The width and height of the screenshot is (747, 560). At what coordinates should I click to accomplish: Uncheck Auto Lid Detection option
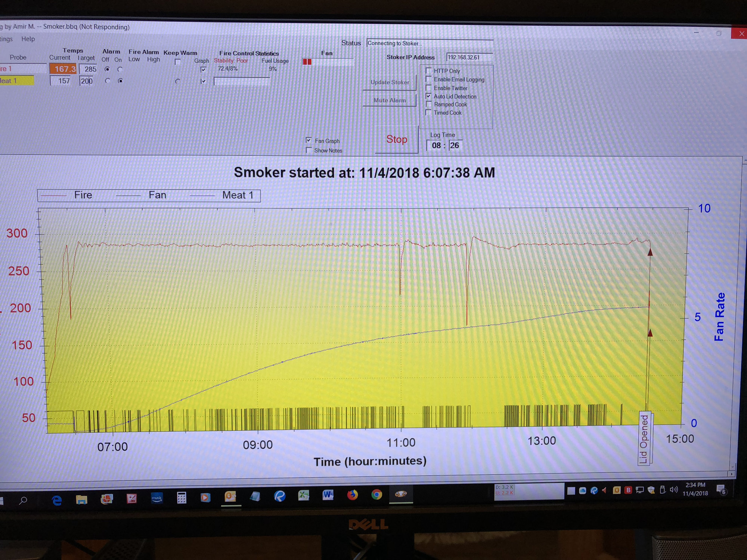tap(429, 96)
